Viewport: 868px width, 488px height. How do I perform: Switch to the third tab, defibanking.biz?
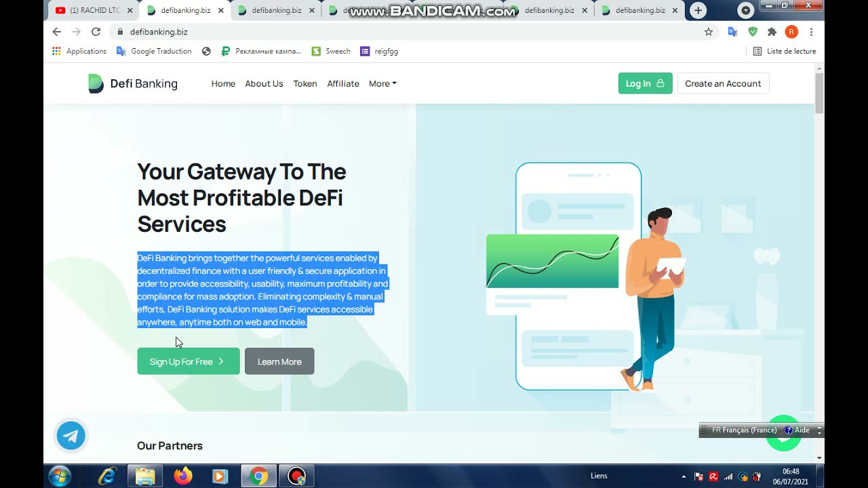pyautogui.click(x=276, y=10)
